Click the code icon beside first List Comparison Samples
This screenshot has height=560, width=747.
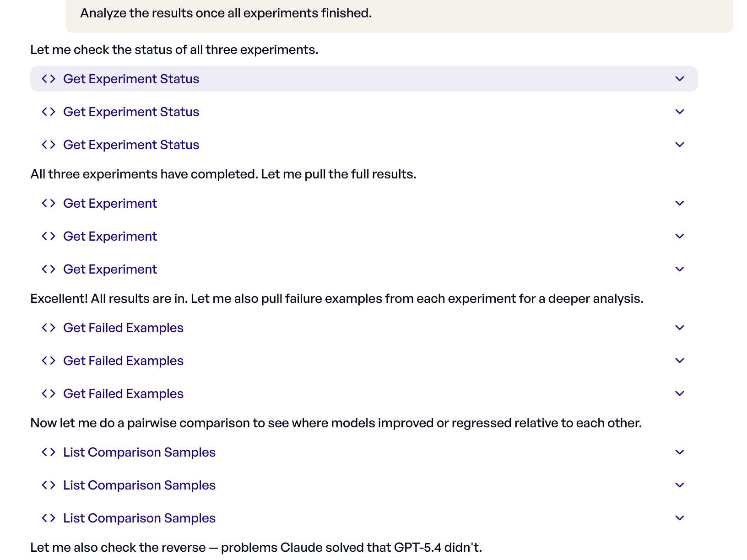(48, 452)
